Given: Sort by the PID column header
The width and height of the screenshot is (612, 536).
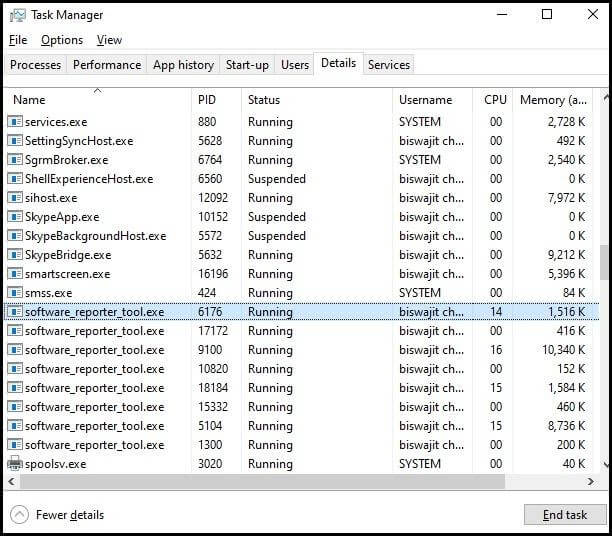Looking at the screenshot, I should (x=216, y=100).
